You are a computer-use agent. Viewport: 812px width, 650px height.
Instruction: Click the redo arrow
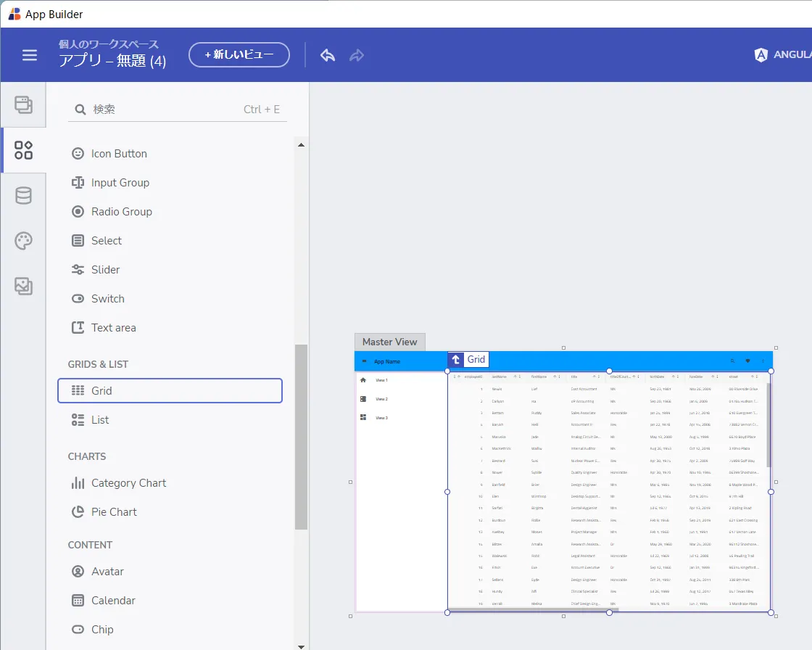357,55
